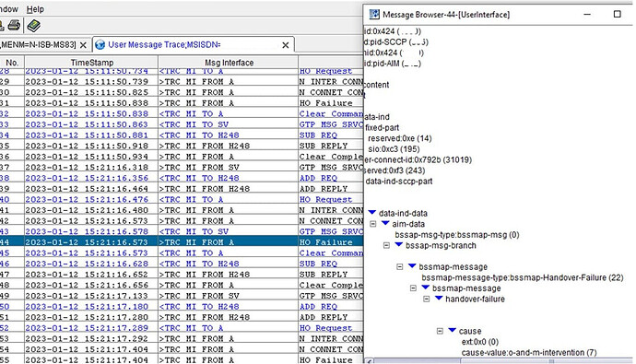Select row 29 N INTER CONN message

pyautogui.click(x=182, y=81)
